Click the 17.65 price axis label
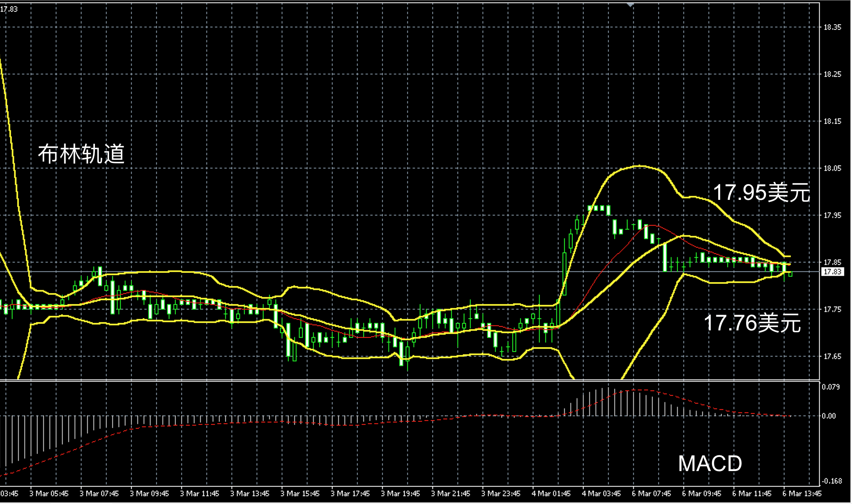Viewport: 852px width, 504px height. [832, 356]
